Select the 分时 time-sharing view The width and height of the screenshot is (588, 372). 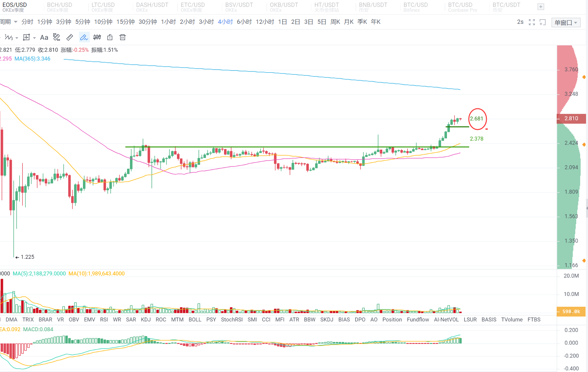(x=27, y=22)
